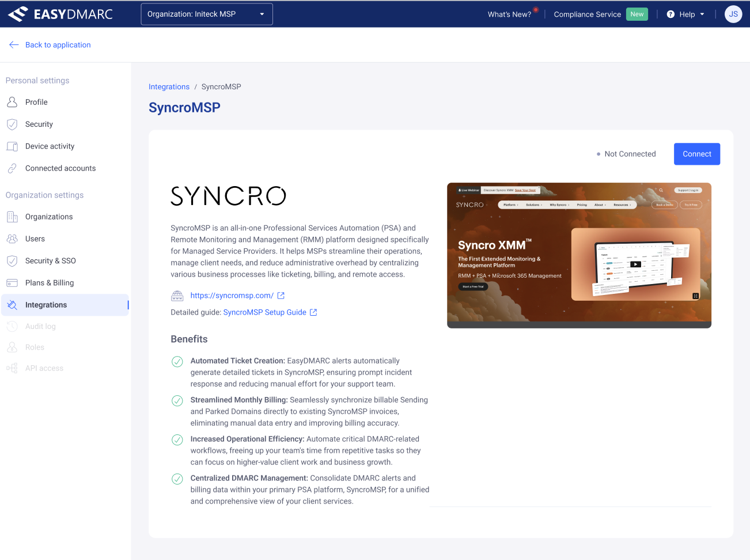Click the Connected accounts link icon

[12, 168]
